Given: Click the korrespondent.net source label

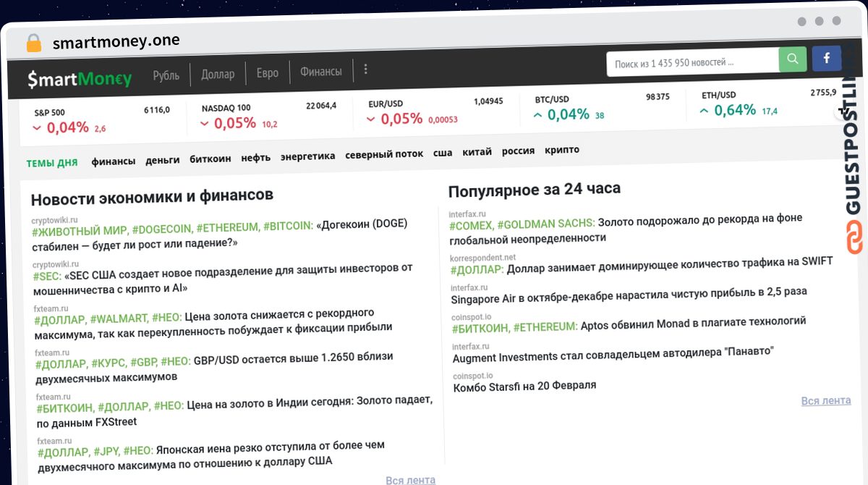Looking at the screenshot, I should point(483,258).
